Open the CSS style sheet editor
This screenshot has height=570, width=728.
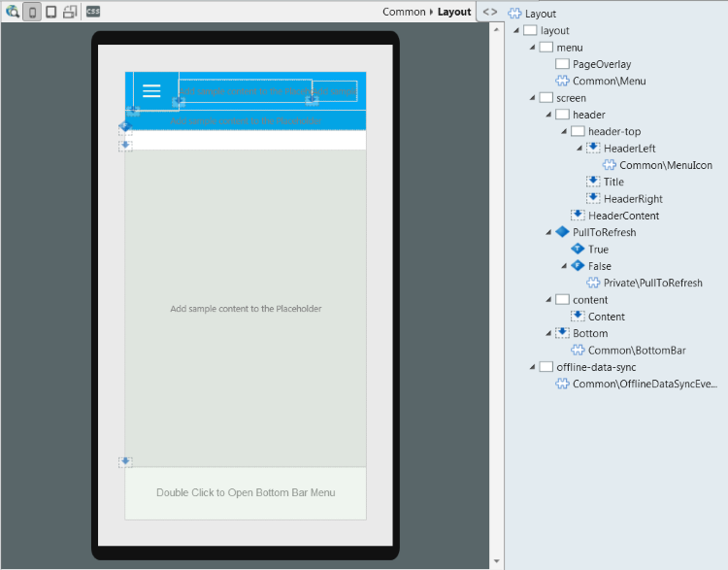tap(93, 12)
